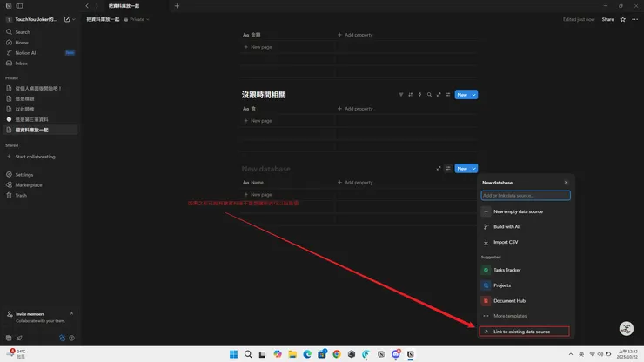Image resolution: width=644 pixels, height=362 pixels.
Task: Pick the Tasks Tracker template
Action: [x=526, y=270]
